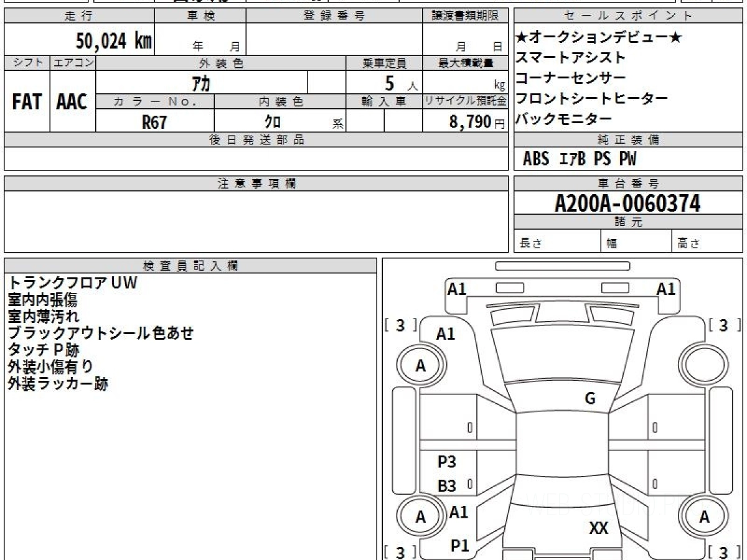Screen dimensions: 747x560
Task: Click the 注意事項欄 header bar
Action: pyautogui.click(x=256, y=184)
